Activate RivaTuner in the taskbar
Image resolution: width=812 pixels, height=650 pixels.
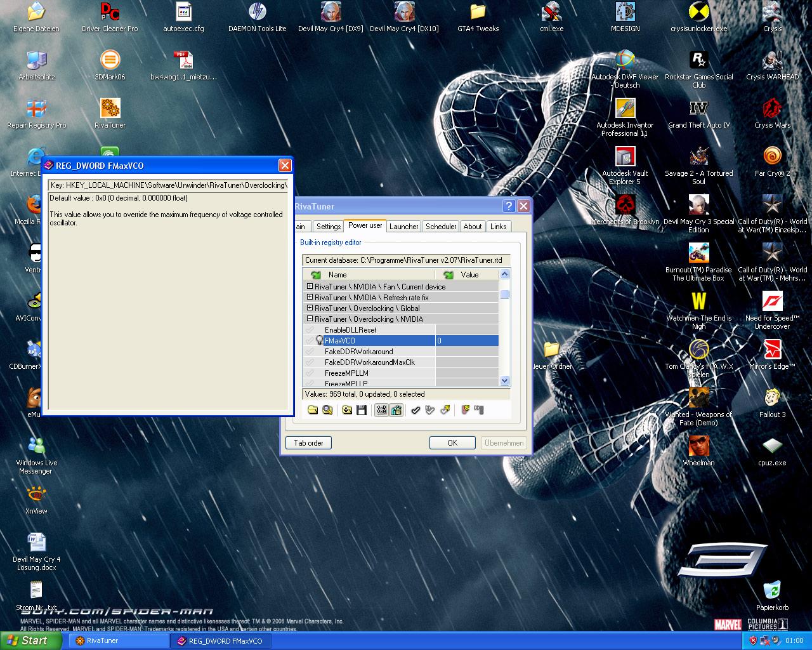coord(118,641)
